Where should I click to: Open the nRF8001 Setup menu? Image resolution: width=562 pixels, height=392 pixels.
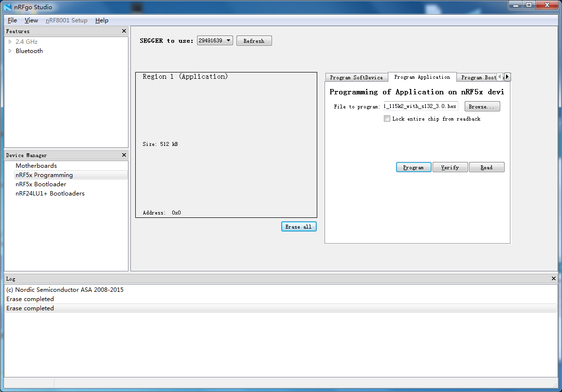[x=67, y=20]
